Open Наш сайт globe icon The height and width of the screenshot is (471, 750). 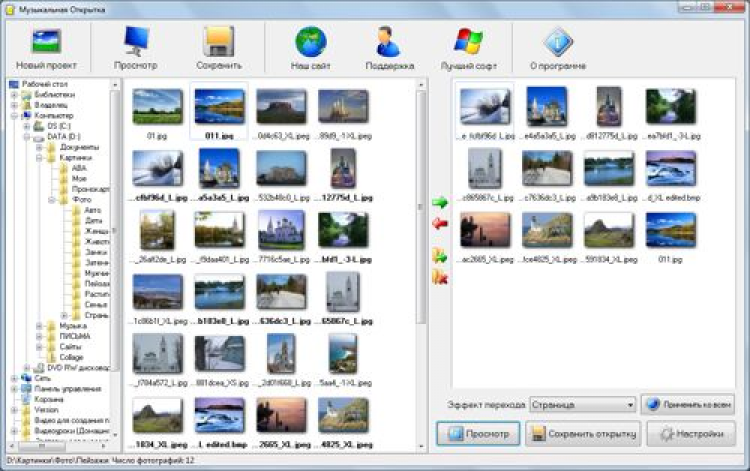(311, 42)
